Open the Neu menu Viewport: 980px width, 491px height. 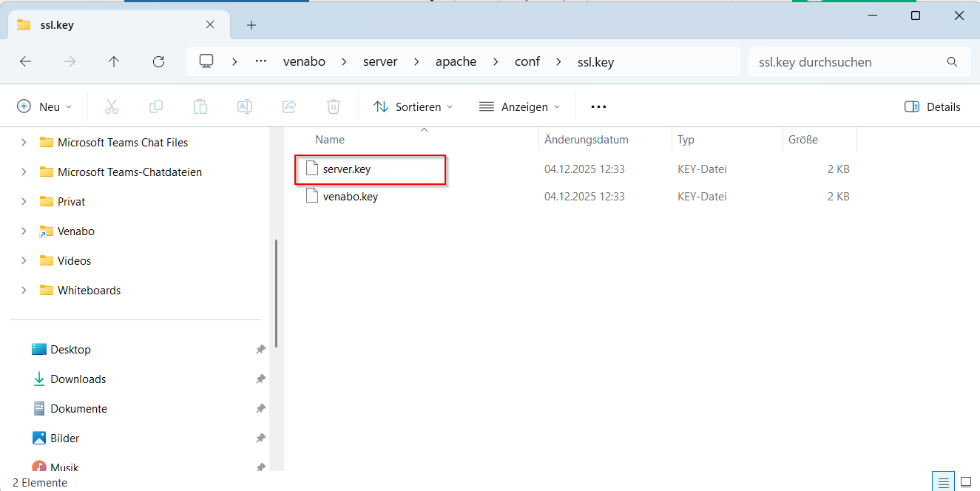[x=44, y=106]
